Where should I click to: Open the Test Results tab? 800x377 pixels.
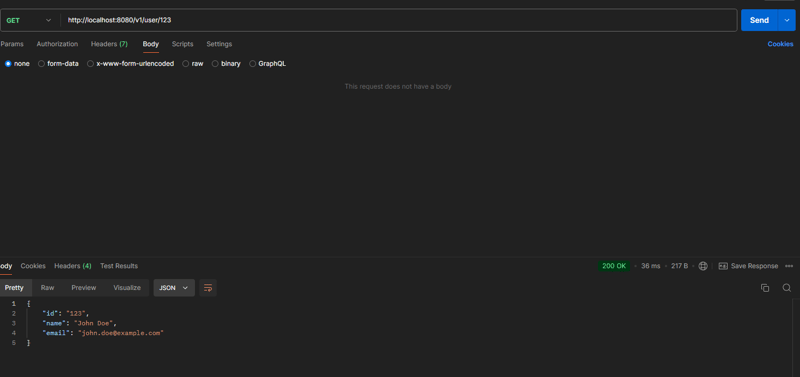119,266
